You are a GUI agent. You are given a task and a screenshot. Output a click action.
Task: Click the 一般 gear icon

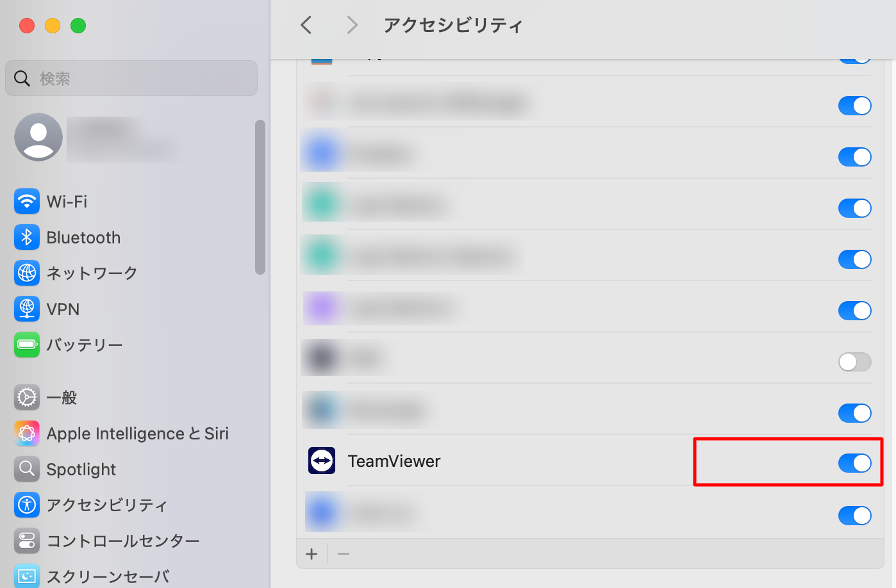pos(26,397)
